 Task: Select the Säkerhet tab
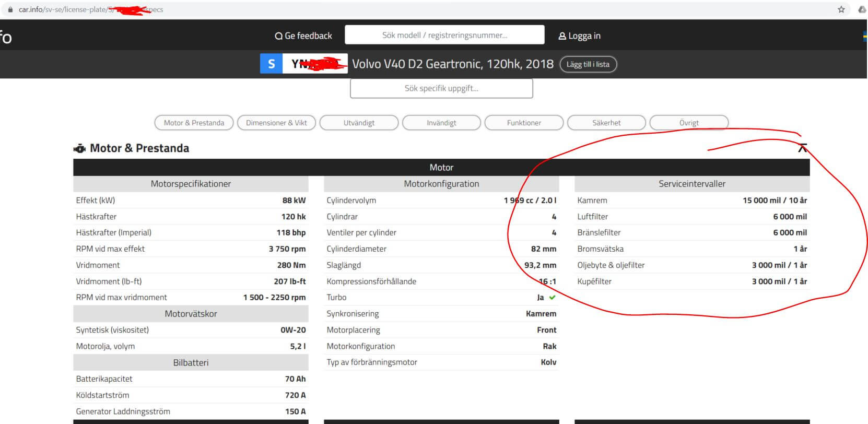pos(606,123)
